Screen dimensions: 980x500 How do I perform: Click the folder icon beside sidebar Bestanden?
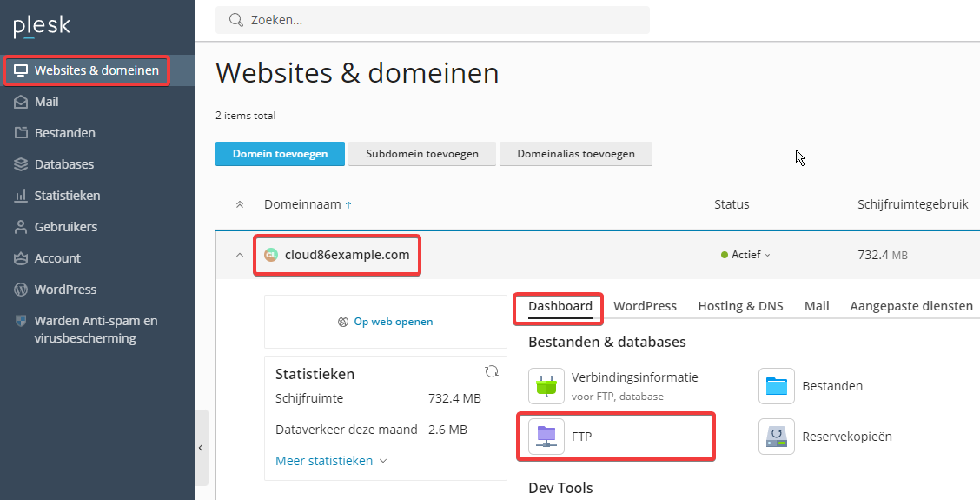click(21, 133)
